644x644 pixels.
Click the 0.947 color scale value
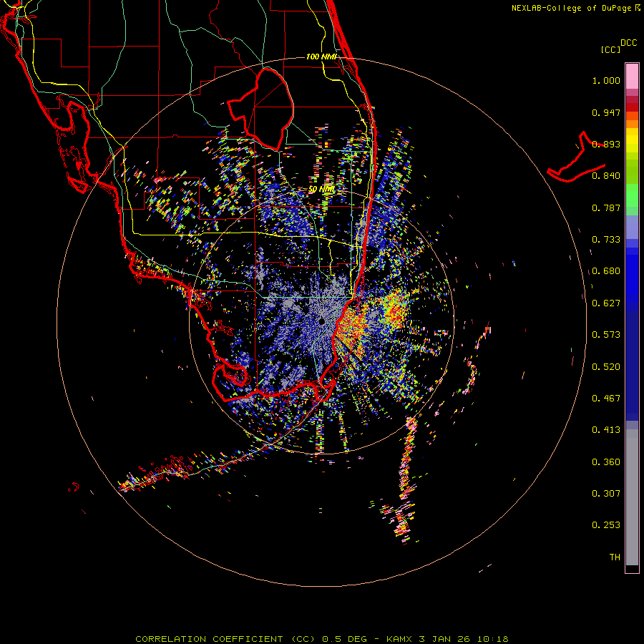tap(606, 112)
